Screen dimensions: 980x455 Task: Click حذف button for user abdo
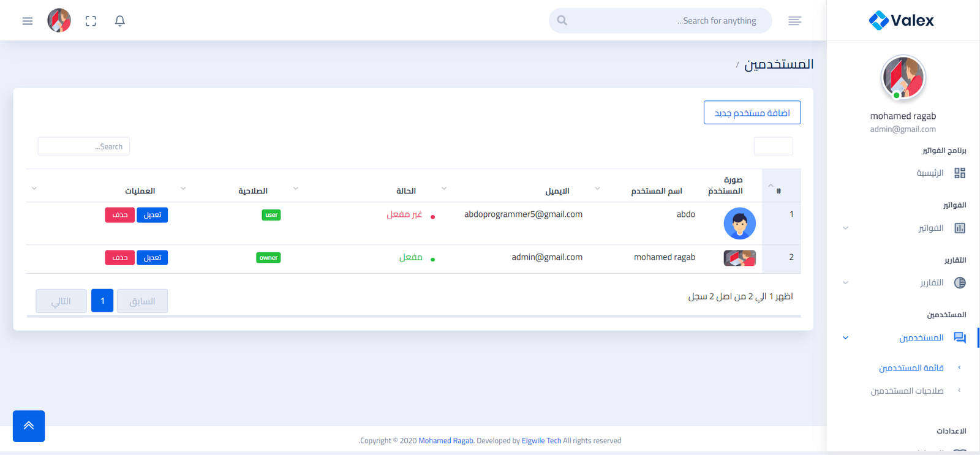click(x=119, y=215)
